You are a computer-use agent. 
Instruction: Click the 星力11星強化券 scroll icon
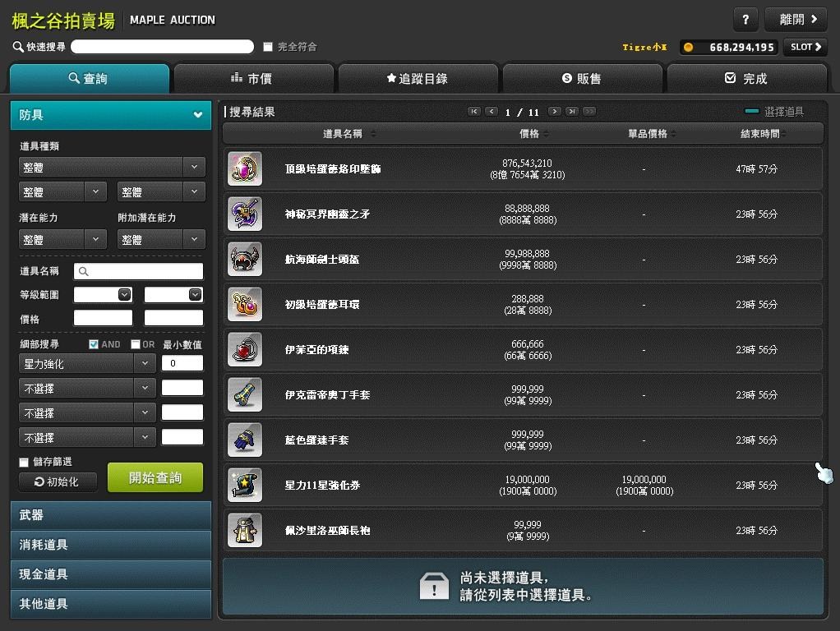(244, 485)
